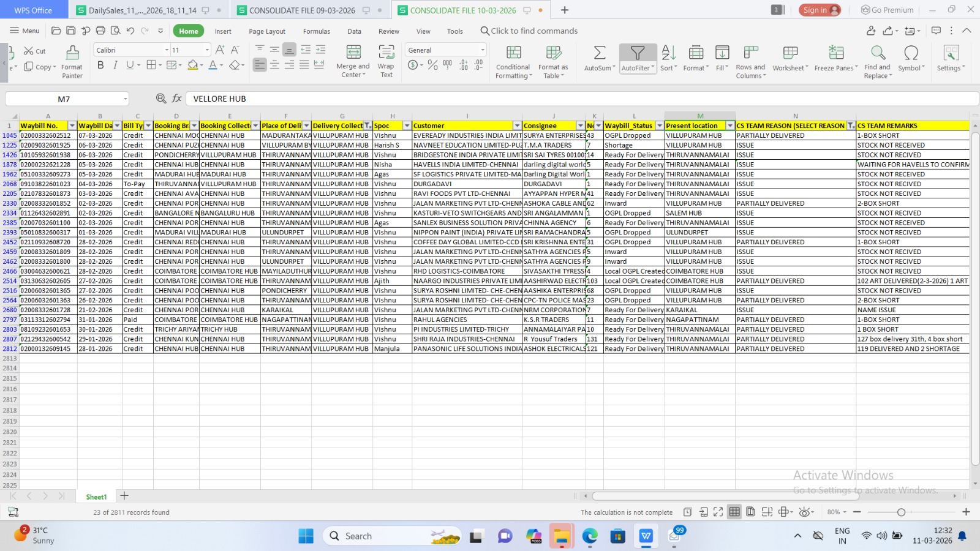Open the Conditional Formatting tool
The image size is (980, 551).
[513, 53]
